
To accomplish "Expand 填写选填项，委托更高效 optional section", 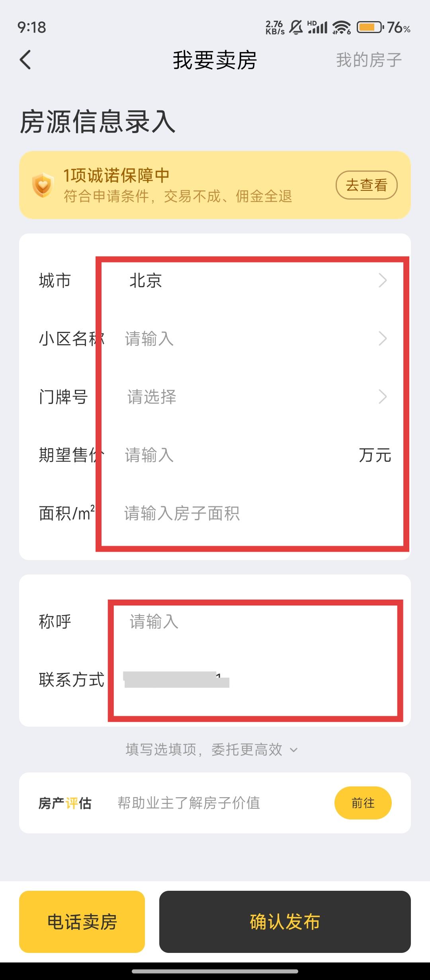I will click(212, 750).
